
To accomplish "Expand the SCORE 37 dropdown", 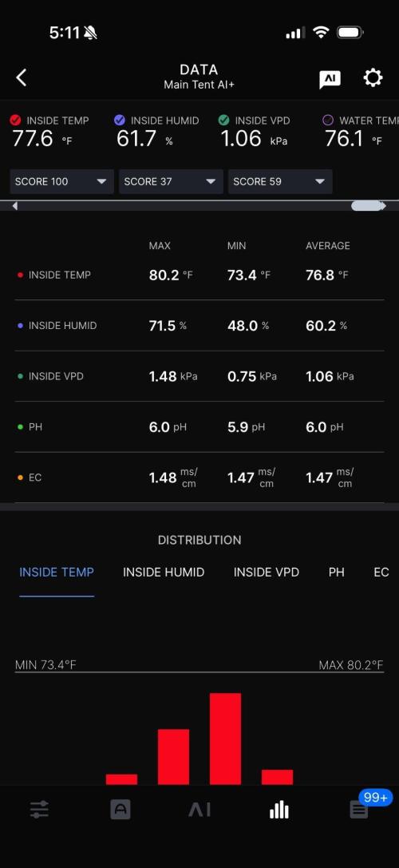I will pyautogui.click(x=171, y=181).
